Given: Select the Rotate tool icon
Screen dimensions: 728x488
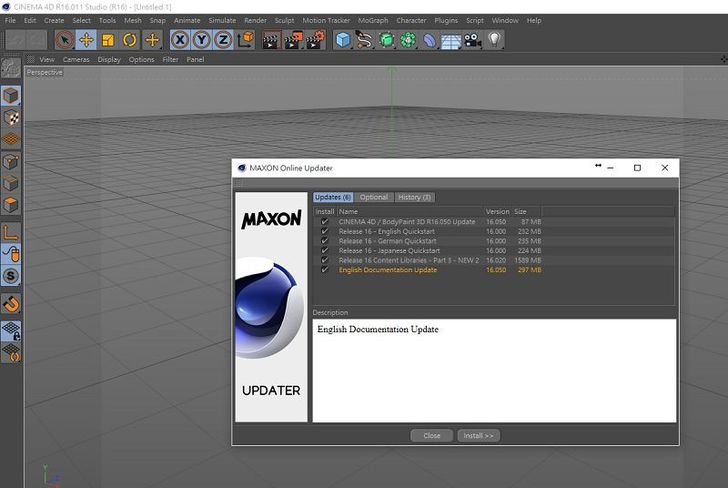Looking at the screenshot, I should tap(130, 40).
